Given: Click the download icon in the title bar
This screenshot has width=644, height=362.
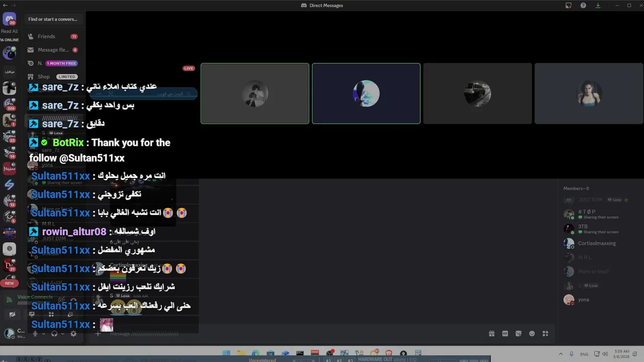Looking at the screenshot, I should 598,6.
